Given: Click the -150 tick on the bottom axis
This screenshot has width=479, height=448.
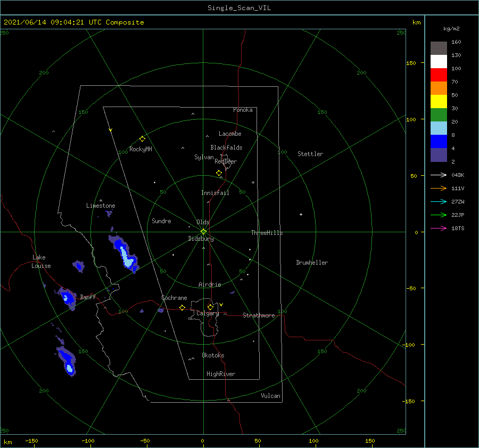Looking at the screenshot, I should pyautogui.click(x=31, y=441).
